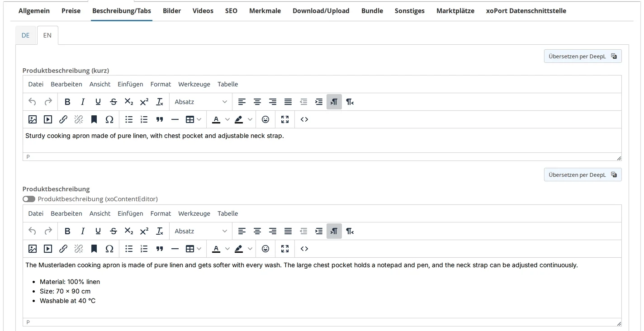Click Übersetzen per DeepL above Produktbeschreibung

582,175
